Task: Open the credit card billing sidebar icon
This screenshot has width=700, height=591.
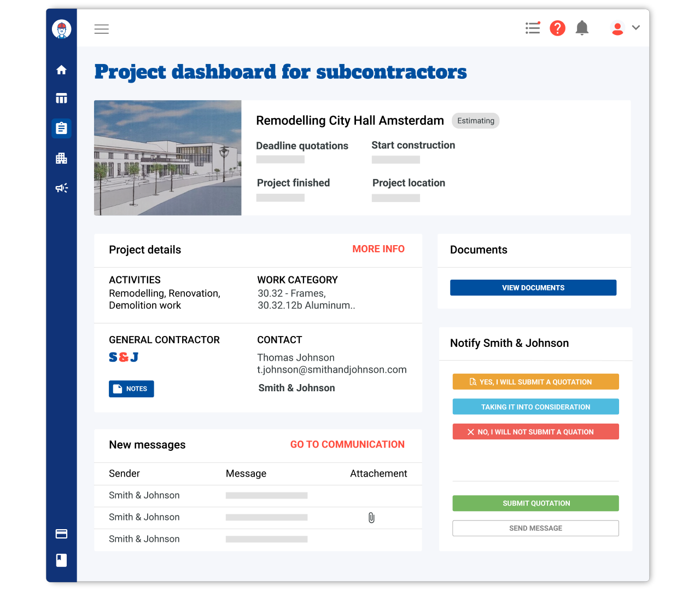Action: pyautogui.click(x=62, y=534)
